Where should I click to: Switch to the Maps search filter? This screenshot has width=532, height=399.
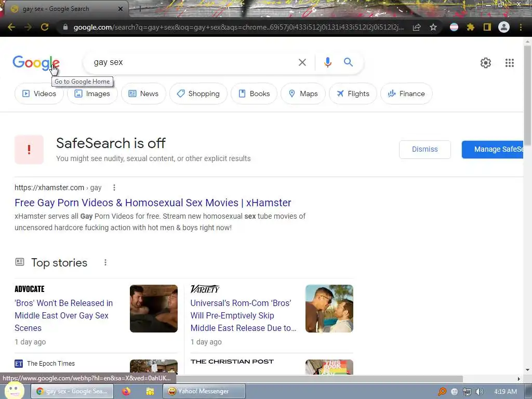coord(303,94)
